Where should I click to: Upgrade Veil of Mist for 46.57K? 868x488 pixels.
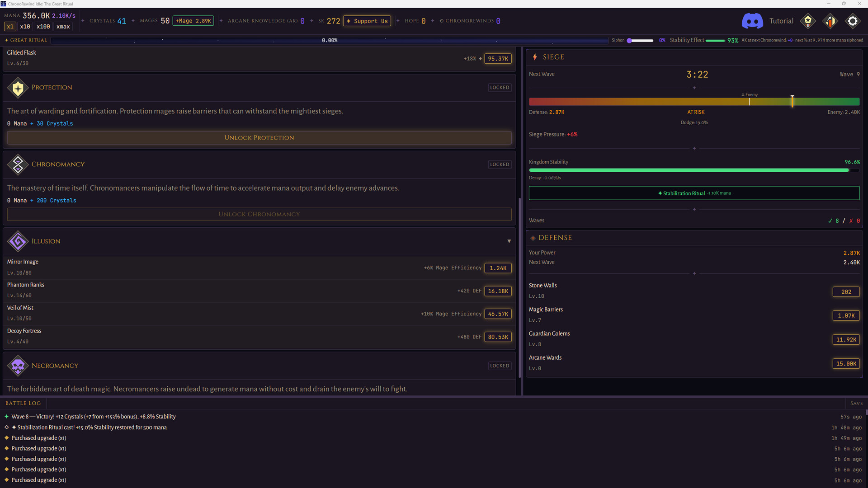tap(498, 314)
